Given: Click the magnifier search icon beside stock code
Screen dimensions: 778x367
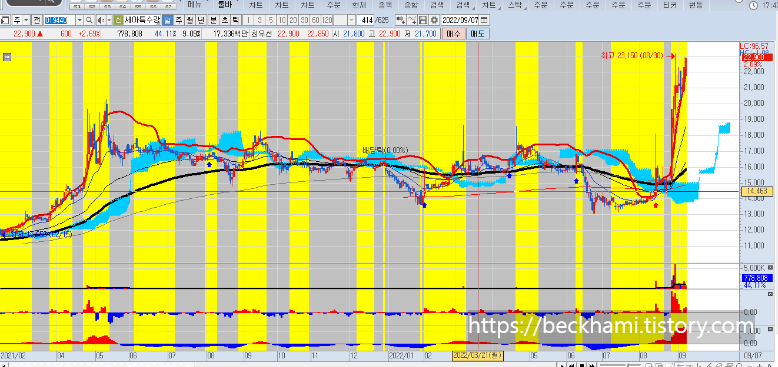Looking at the screenshot, I should 89,20.
